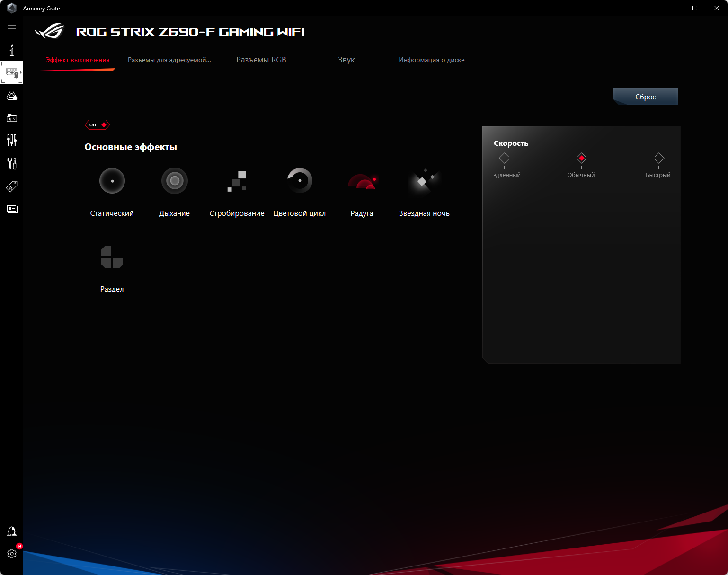Open the Информация о диске tab
This screenshot has width=728, height=575.
click(432, 60)
